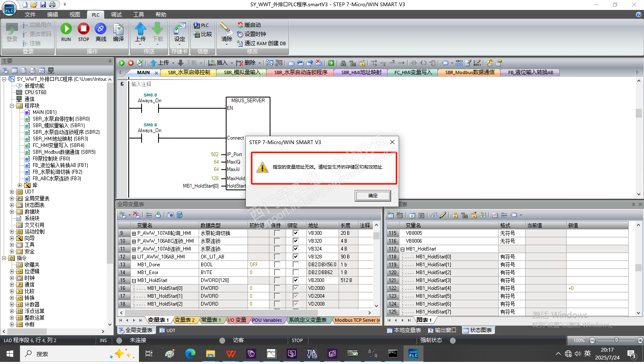The width and height of the screenshot is (644, 364).
Task: Toggle 绑定 checkbox for MB1_HoldStart row 15
Action: point(296,280)
